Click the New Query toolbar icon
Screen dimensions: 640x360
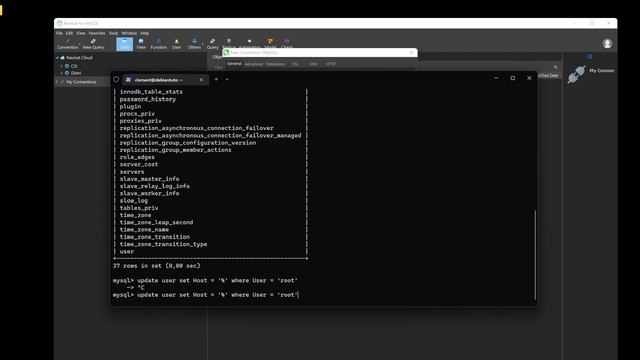tap(93, 44)
